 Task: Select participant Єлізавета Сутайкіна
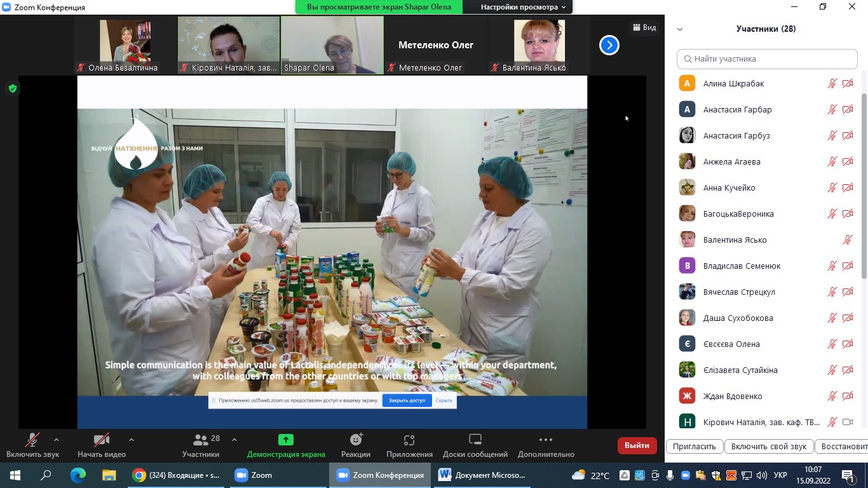766,370
